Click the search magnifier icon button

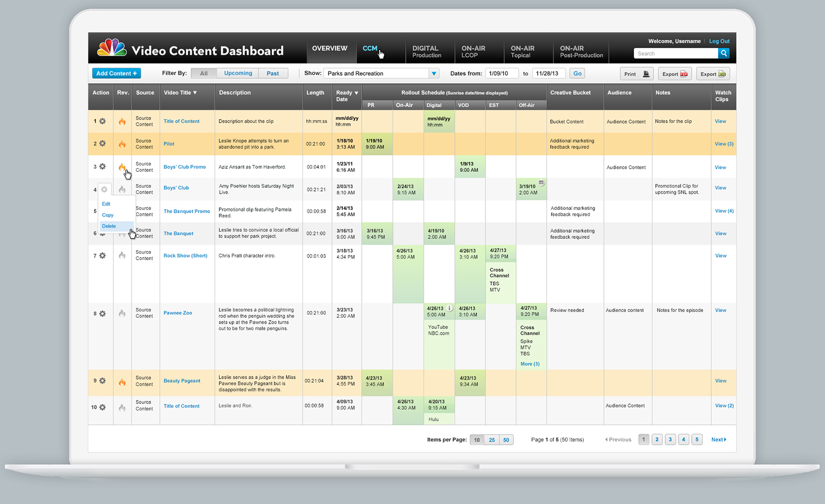(x=723, y=53)
